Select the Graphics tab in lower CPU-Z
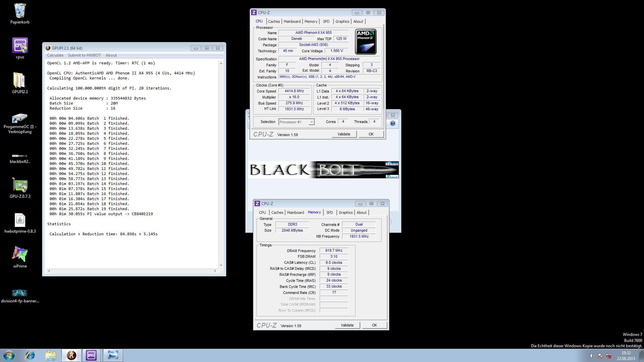 345,213
